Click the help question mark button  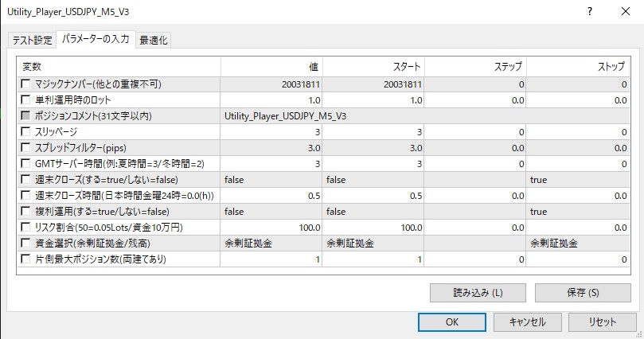[x=589, y=12]
